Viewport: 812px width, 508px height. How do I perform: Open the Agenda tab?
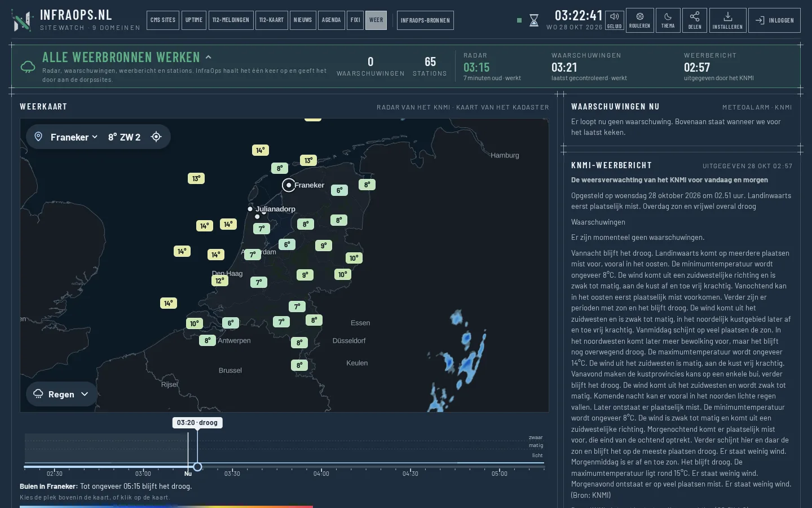coord(331,20)
